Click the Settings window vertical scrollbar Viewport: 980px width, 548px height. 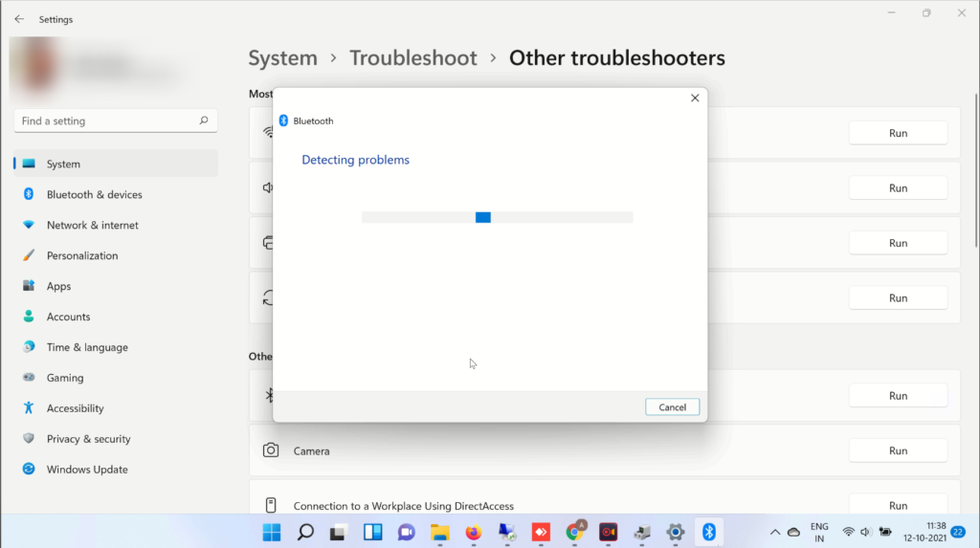pyautogui.click(x=976, y=169)
